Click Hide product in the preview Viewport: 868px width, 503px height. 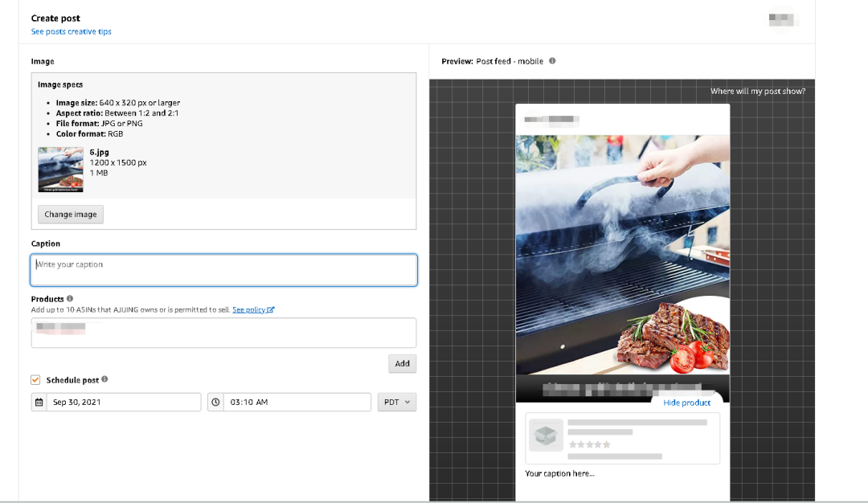[x=686, y=403]
